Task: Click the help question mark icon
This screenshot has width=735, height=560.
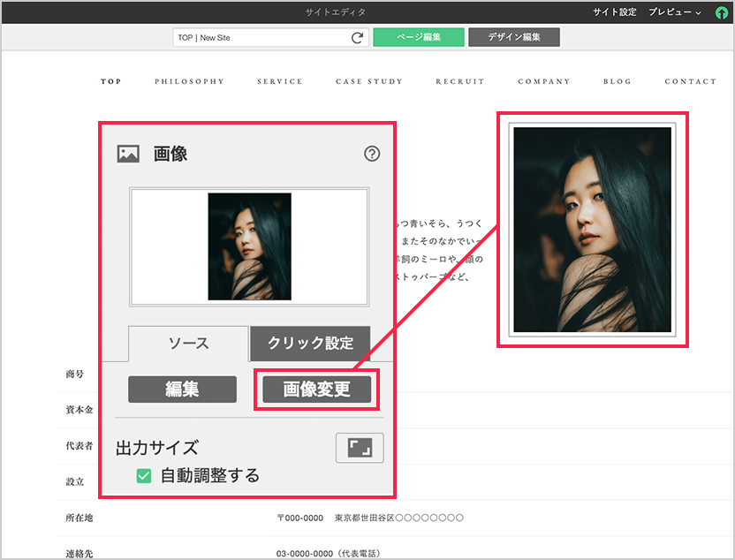Action: coord(372,154)
